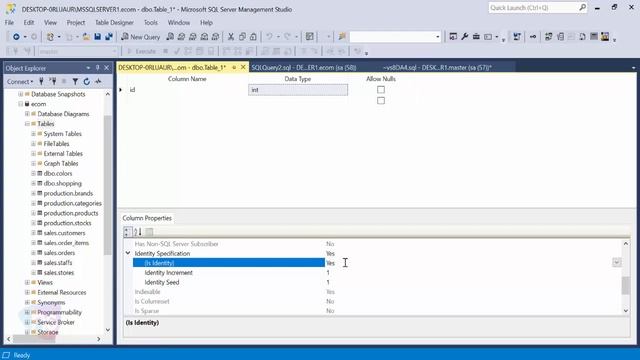Click the Object Explorer Filter funnel icon
640x360 pixels.
pyautogui.click(x=75, y=82)
